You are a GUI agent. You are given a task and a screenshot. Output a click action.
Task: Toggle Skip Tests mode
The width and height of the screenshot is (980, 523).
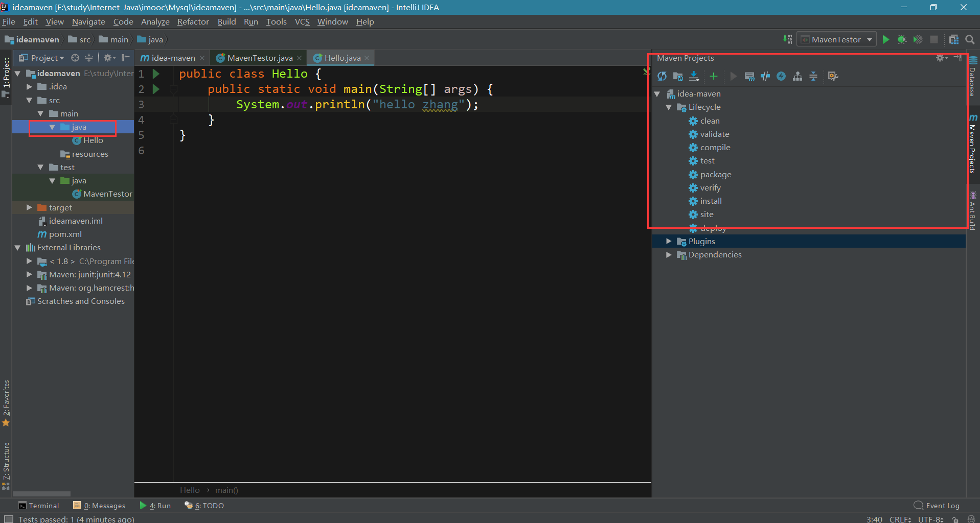click(x=781, y=77)
